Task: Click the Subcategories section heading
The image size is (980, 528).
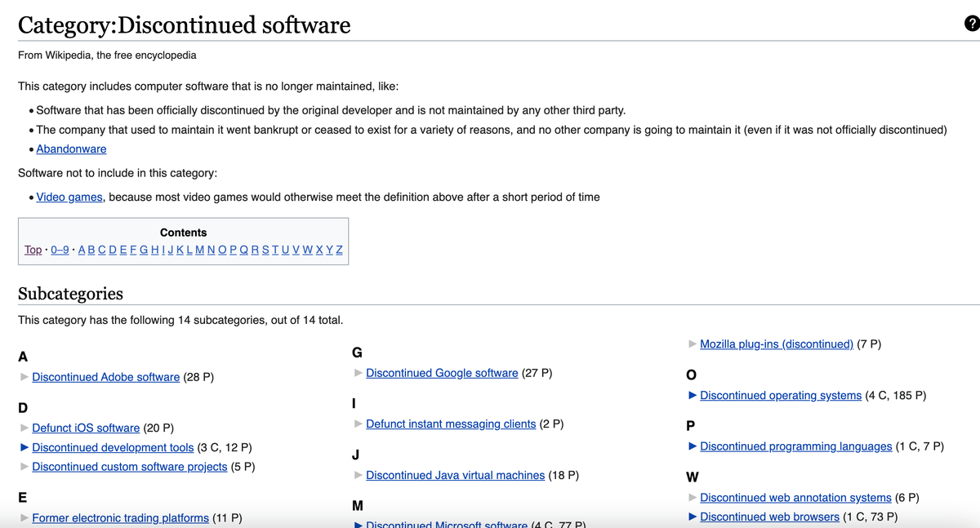Action: pyautogui.click(x=70, y=293)
